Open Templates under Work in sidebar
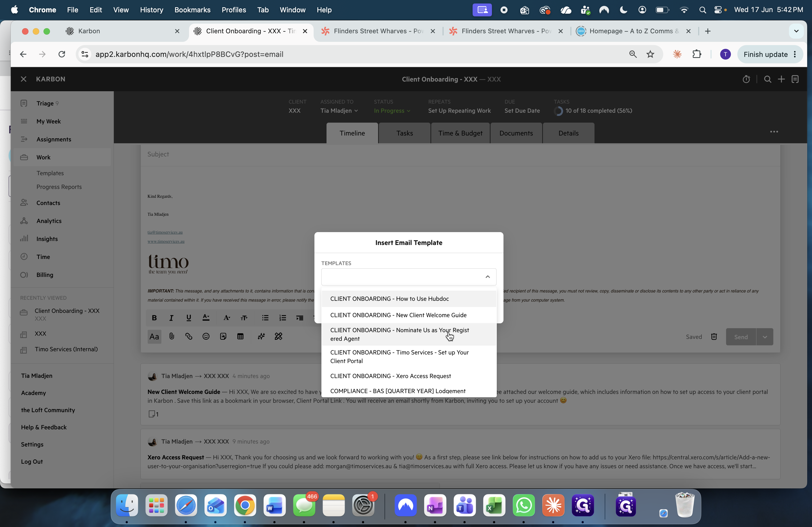The height and width of the screenshot is (527, 812). click(x=50, y=173)
